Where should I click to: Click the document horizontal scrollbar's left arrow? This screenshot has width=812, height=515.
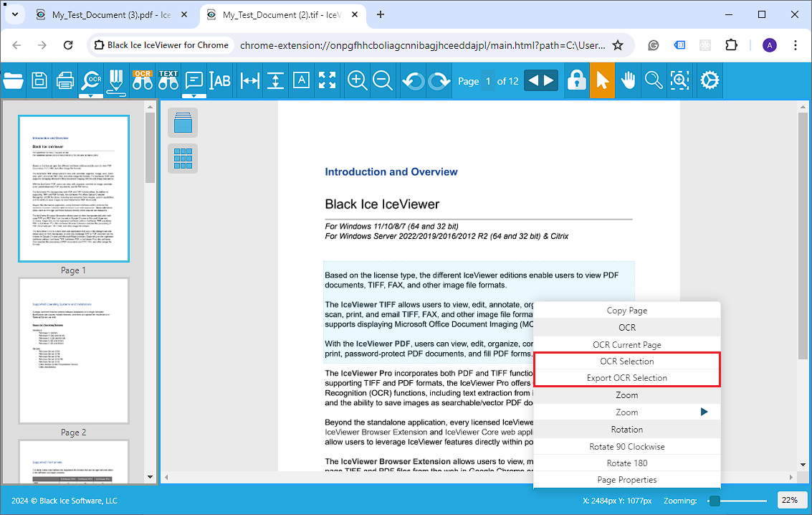166,477
